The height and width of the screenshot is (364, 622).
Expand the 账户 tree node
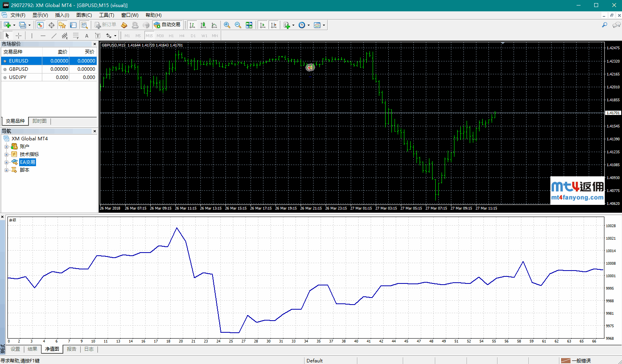[6, 147]
